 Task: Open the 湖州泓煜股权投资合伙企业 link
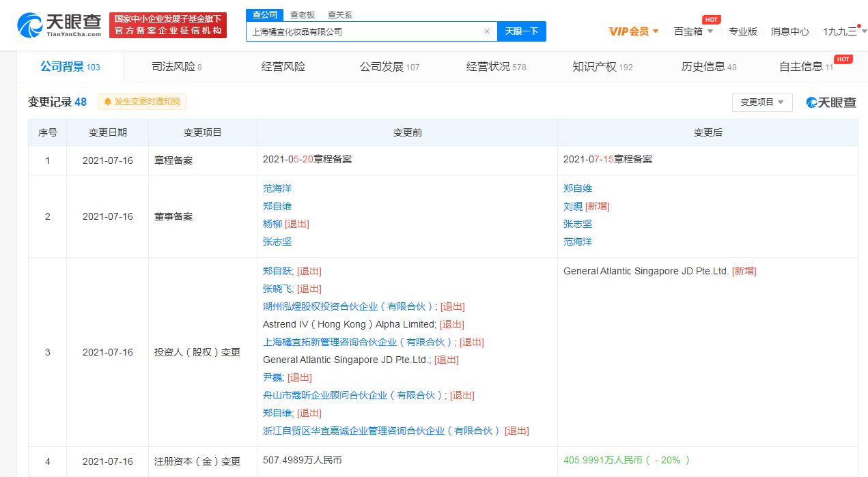click(x=349, y=306)
